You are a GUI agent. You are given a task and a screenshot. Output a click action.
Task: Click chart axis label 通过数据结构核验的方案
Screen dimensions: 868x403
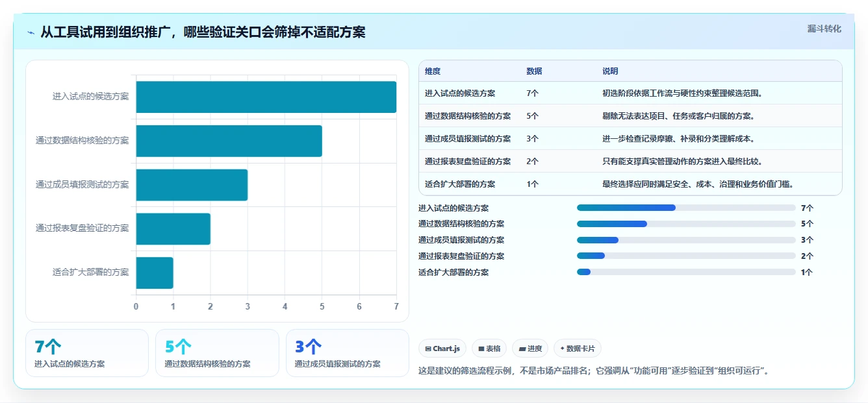(83, 141)
